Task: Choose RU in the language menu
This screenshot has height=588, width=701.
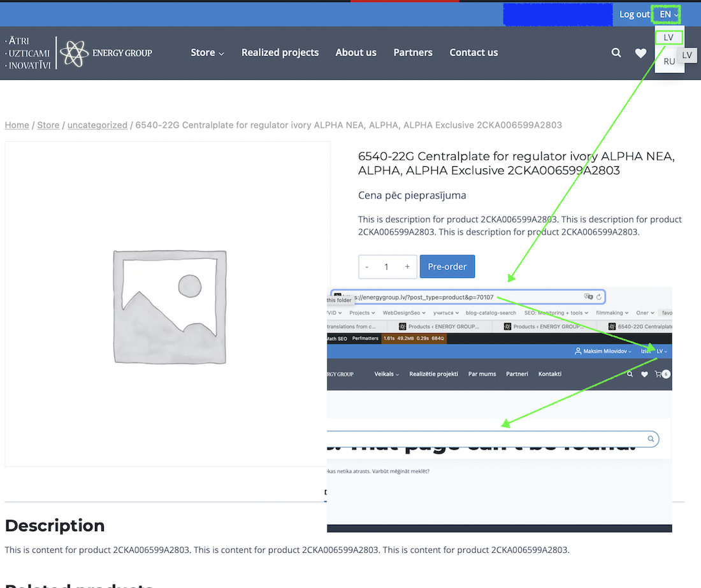Action: (668, 61)
